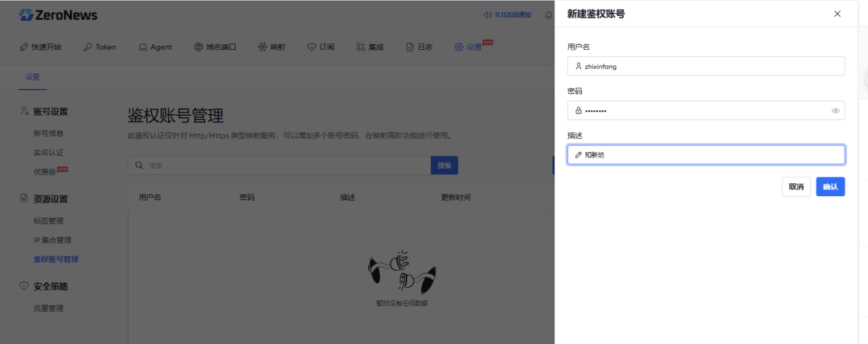
Task: Click the key icon beside Token
Action: 88,47
